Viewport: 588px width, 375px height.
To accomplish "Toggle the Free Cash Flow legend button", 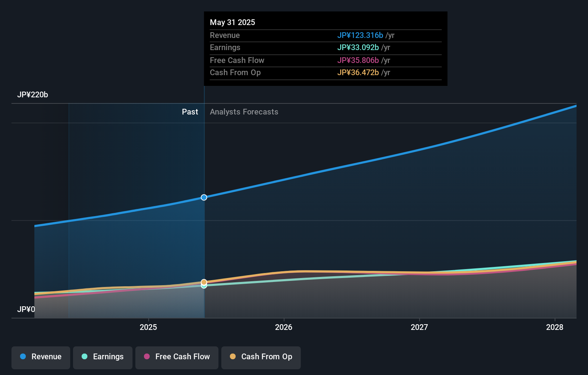I will (x=177, y=357).
